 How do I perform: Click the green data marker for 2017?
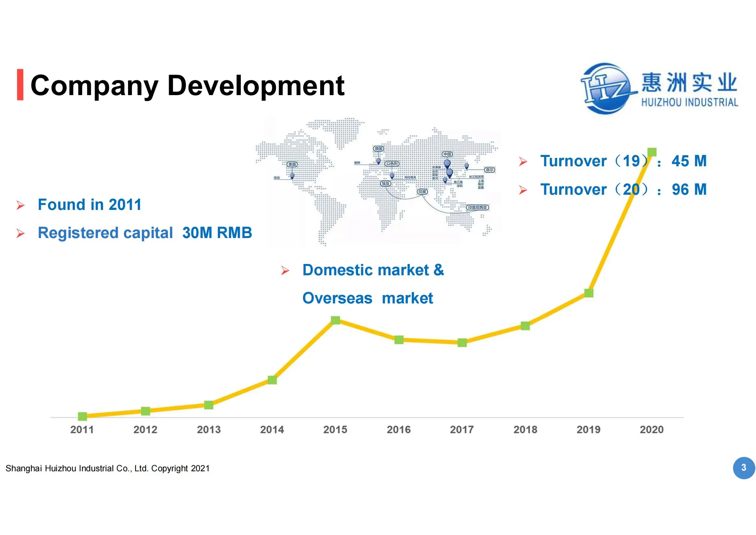(x=462, y=343)
